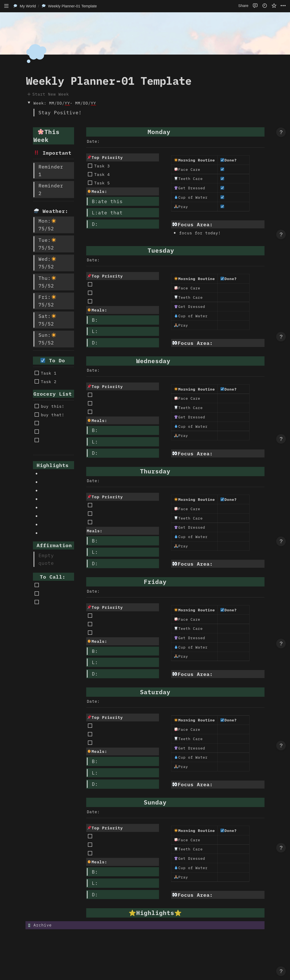Click the blue thought cloud page icon
Image resolution: width=290 pixels, height=980 pixels.
coord(36,53)
